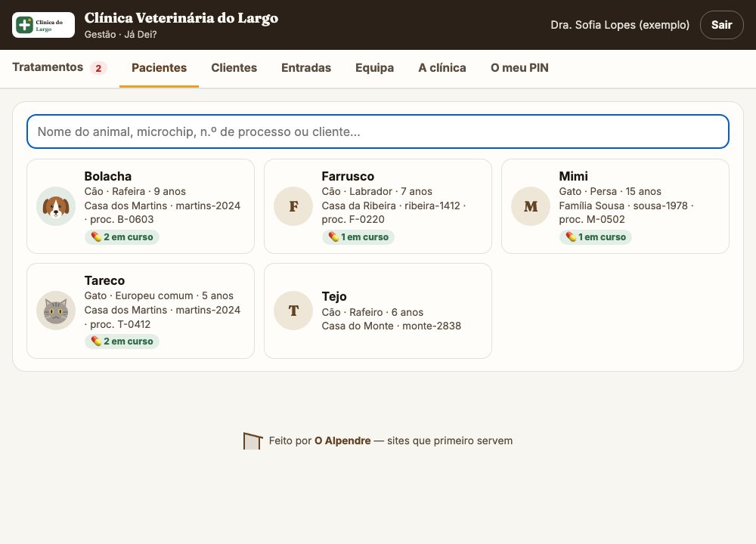756x544 pixels.
Task: Click the O Alpendre porch icon in footer
Action: (x=253, y=441)
